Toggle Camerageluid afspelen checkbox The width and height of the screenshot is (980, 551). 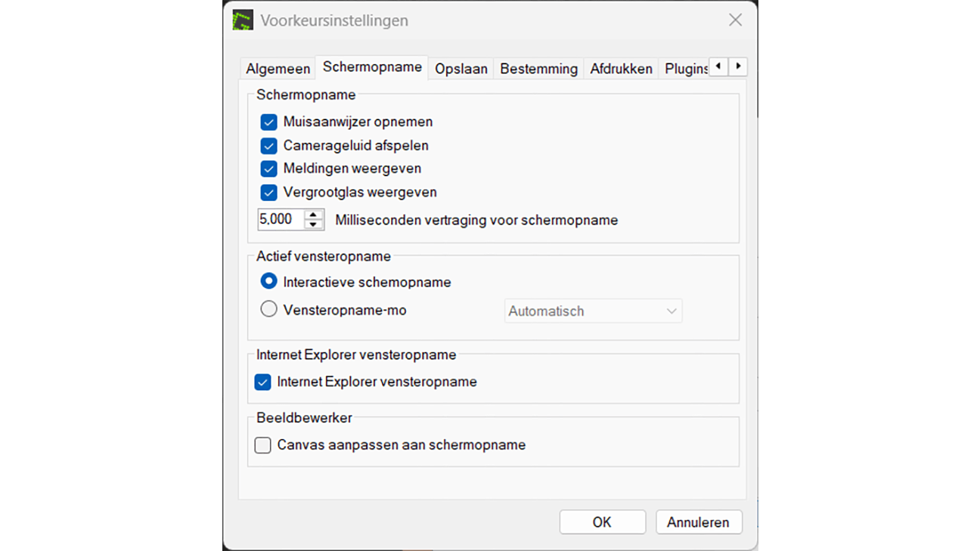(268, 145)
